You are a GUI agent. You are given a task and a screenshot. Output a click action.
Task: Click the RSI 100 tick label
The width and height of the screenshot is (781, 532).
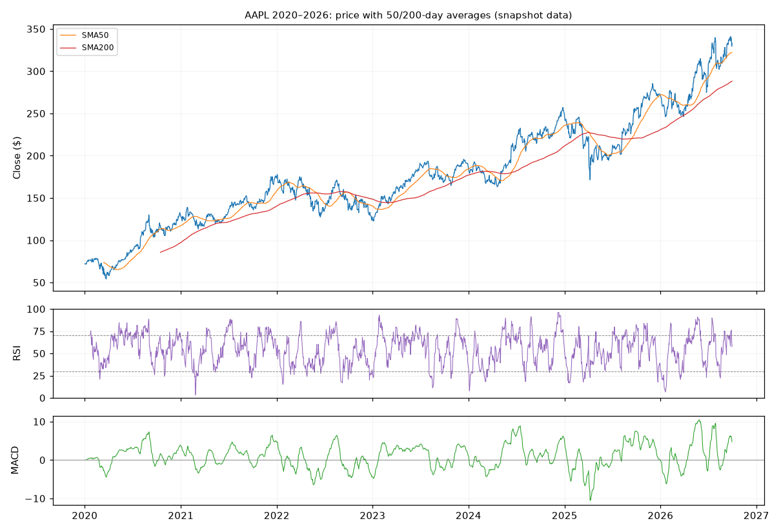click(36, 310)
